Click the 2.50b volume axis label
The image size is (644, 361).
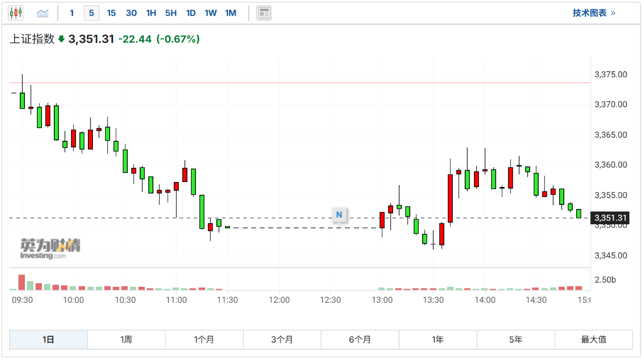coord(605,280)
